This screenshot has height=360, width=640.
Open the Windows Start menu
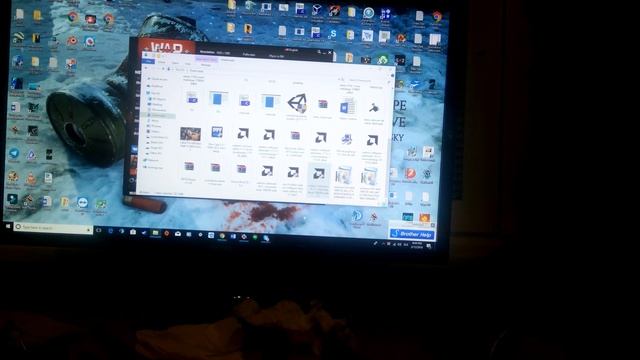[x=8, y=226]
